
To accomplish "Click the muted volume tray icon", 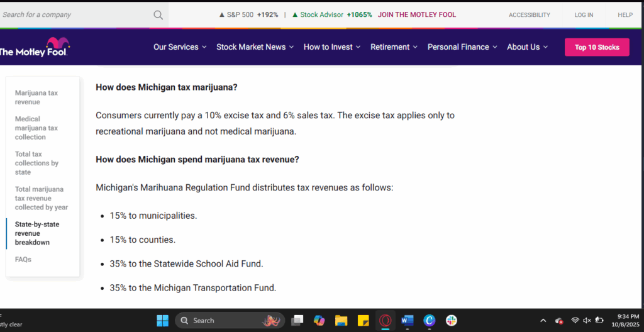I will (x=587, y=321).
